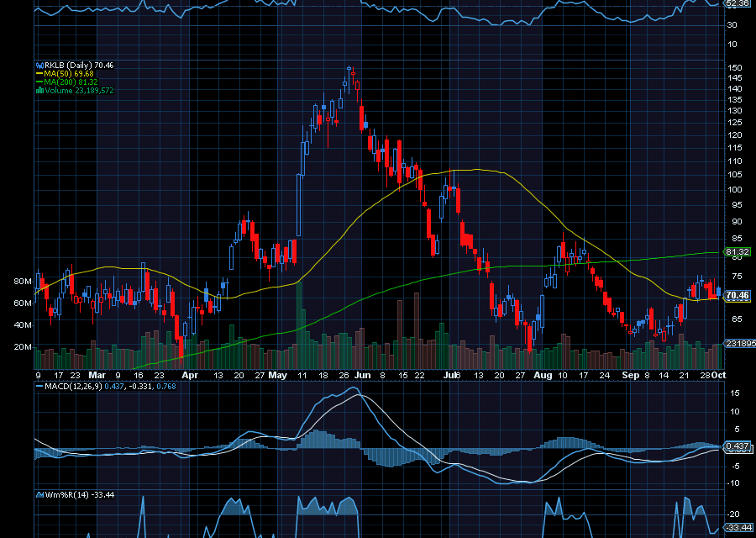The image size is (756, 538).
Task: Click the candlestick icon beside RKLB (Daily)
Action: click(x=40, y=65)
